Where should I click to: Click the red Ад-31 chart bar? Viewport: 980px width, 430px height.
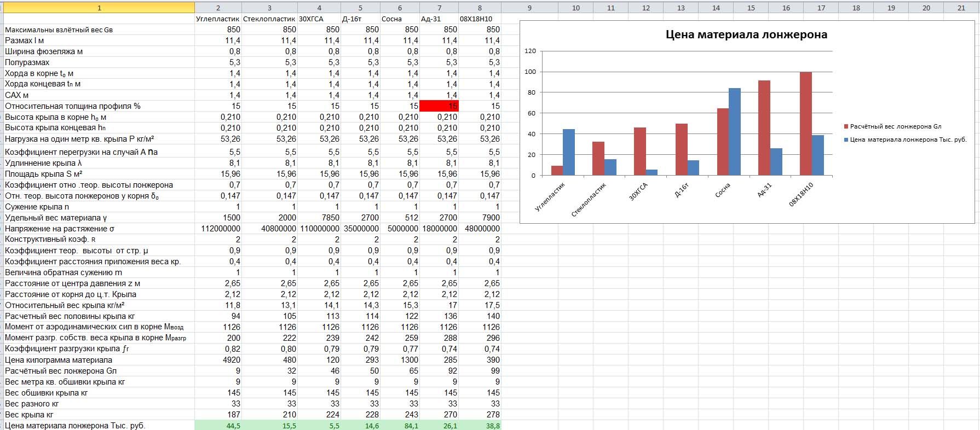(764, 128)
